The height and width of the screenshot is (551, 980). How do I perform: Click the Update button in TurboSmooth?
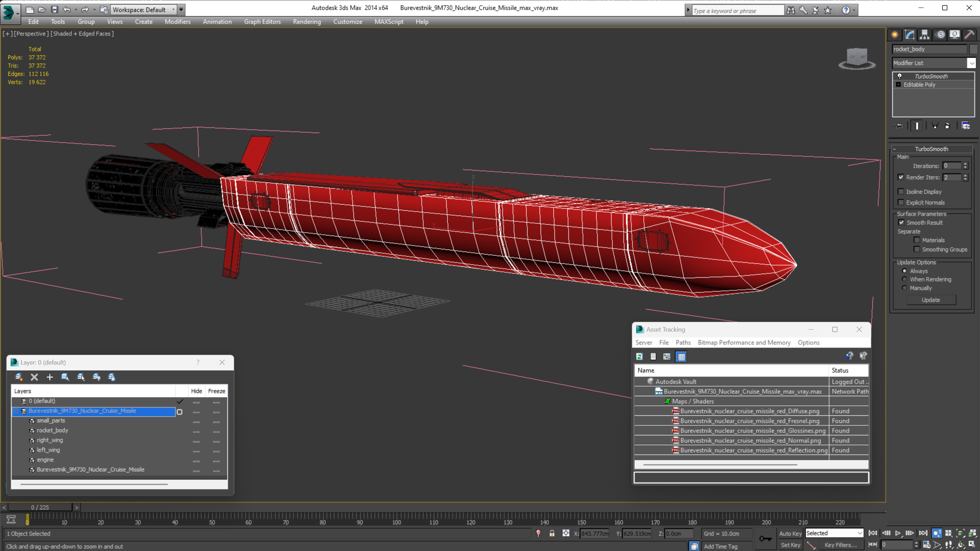pos(931,300)
